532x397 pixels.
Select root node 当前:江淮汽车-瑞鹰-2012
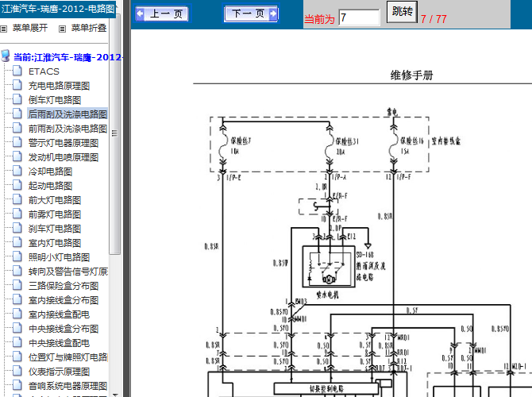[67, 57]
